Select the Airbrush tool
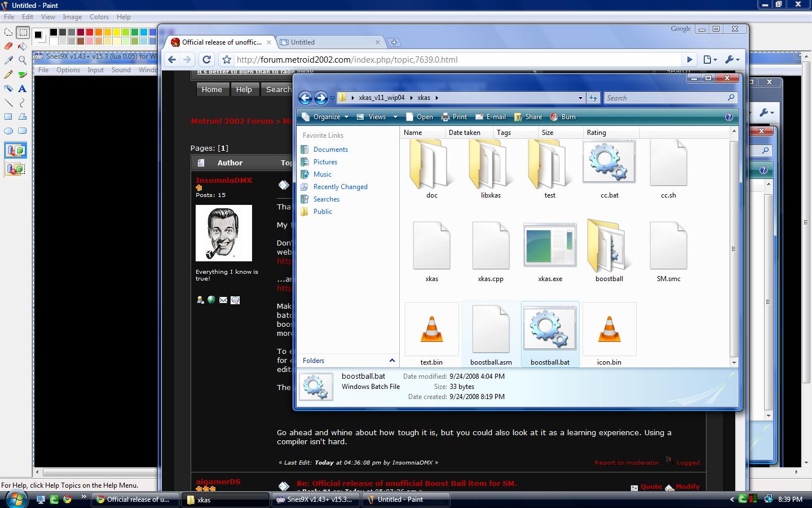Viewport: 812px width, 508px height. tap(8, 89)
